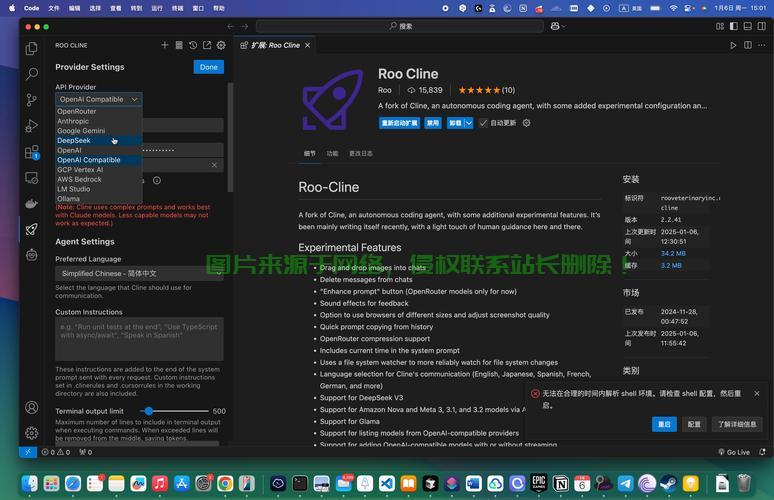Open the uninstall button dropdown arrow
The image size is (774, 500).
[469, 123]
